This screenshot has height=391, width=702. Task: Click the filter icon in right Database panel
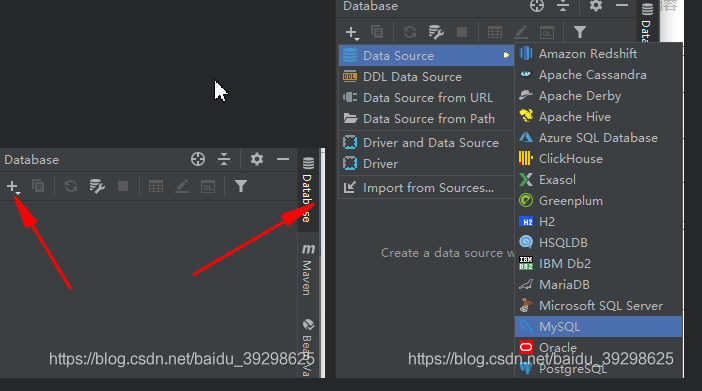[580, 32]
